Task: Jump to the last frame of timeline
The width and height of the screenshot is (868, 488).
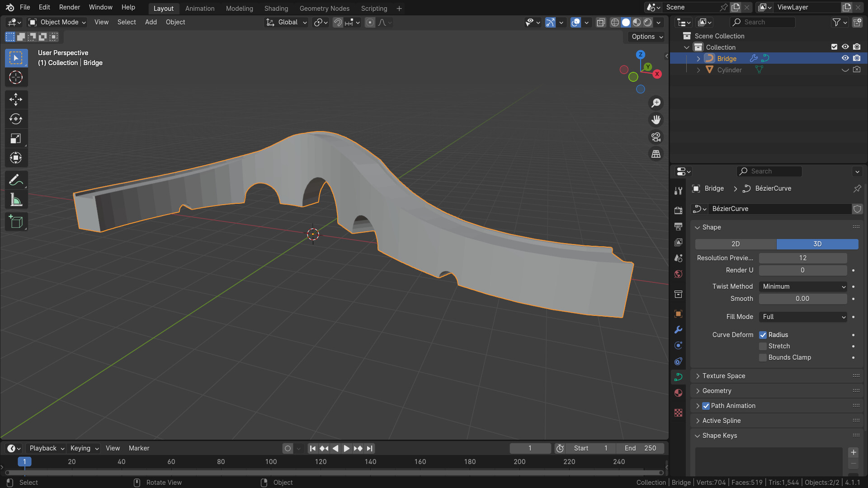Action: (x=369, y=448)
